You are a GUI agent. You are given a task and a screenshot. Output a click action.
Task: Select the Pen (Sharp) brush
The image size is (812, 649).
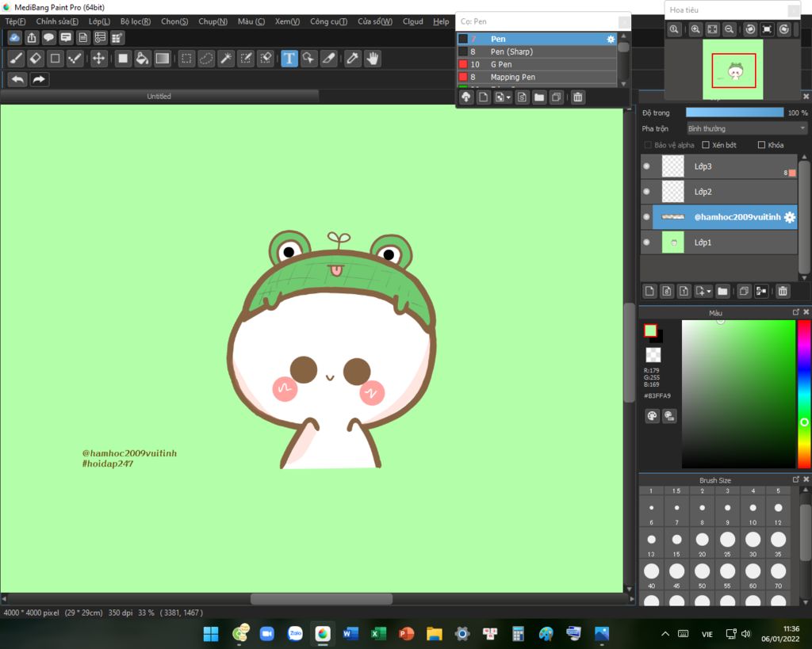tap(537, 52)
